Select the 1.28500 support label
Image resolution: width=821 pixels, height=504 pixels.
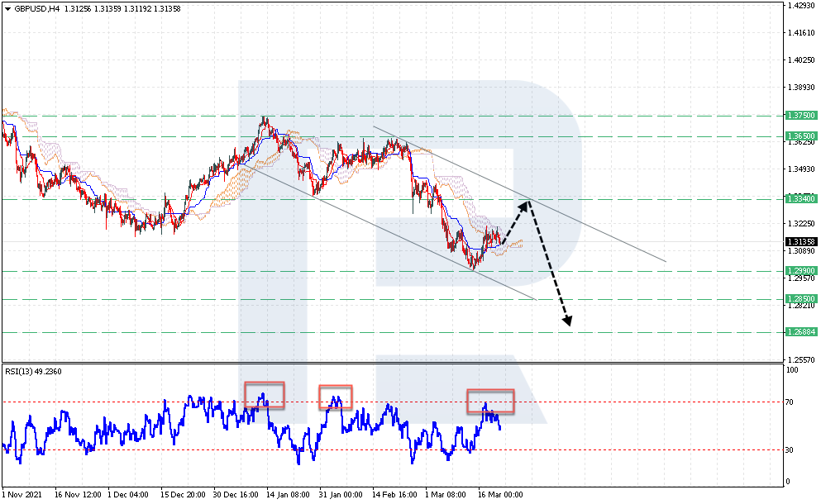point(803,300)
